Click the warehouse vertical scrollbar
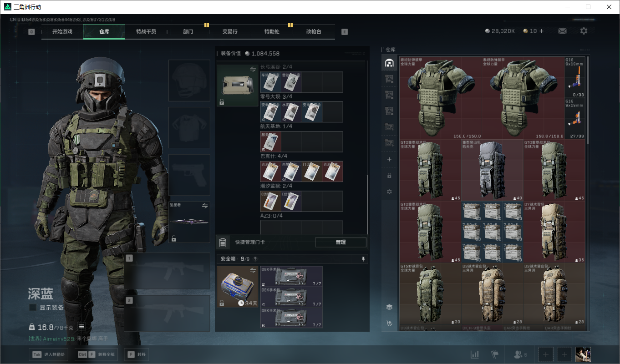620x364 pixels. point(587,100)
